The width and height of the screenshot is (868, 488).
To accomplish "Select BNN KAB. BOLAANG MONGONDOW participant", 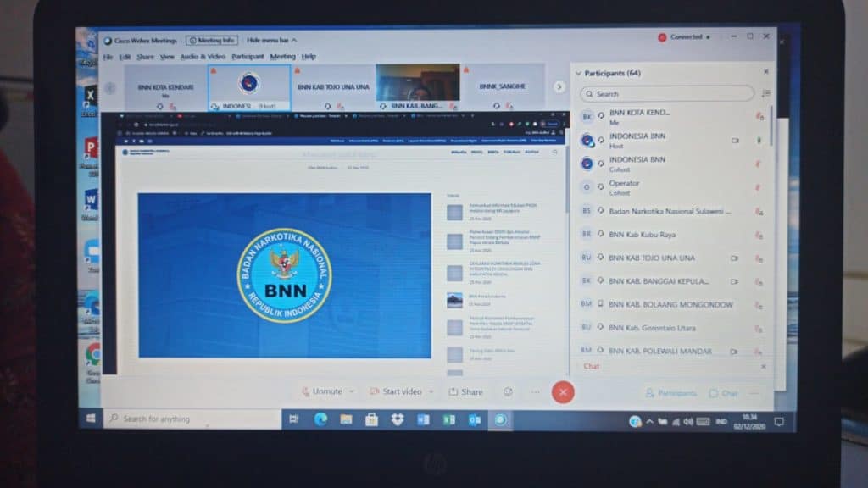I will click(672, 304).
